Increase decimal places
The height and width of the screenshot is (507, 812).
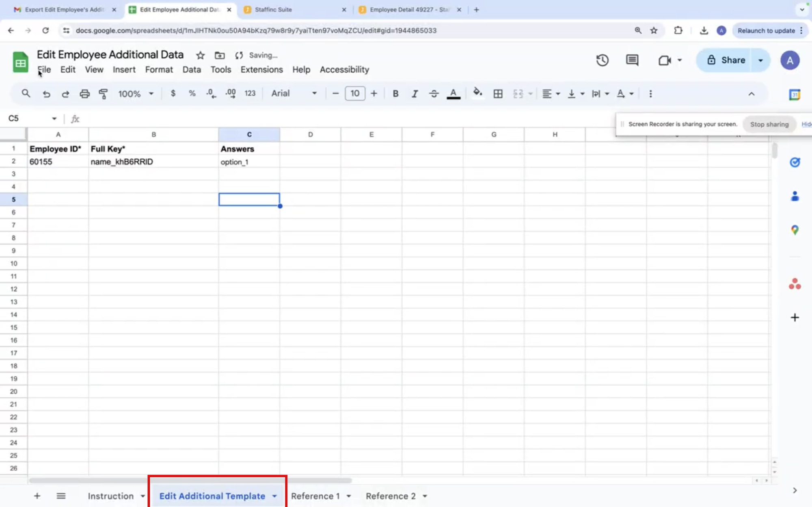(x=231, y=93)
